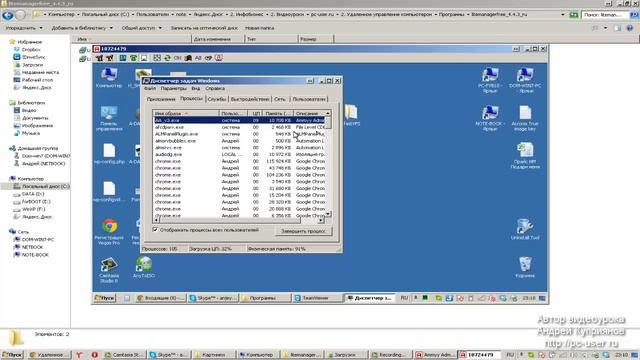Click Task Manager vertical scrollbar down arrow

(x=328, y=214)
